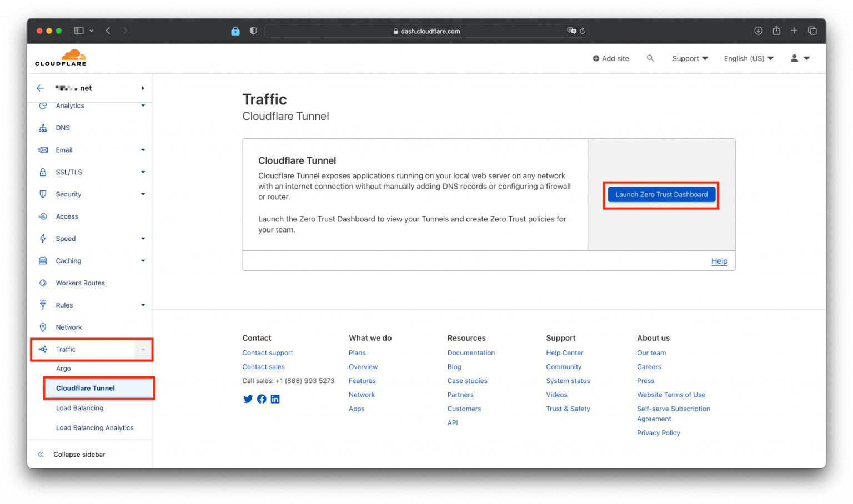Open Access via the key icon

(x=43, y=216)
